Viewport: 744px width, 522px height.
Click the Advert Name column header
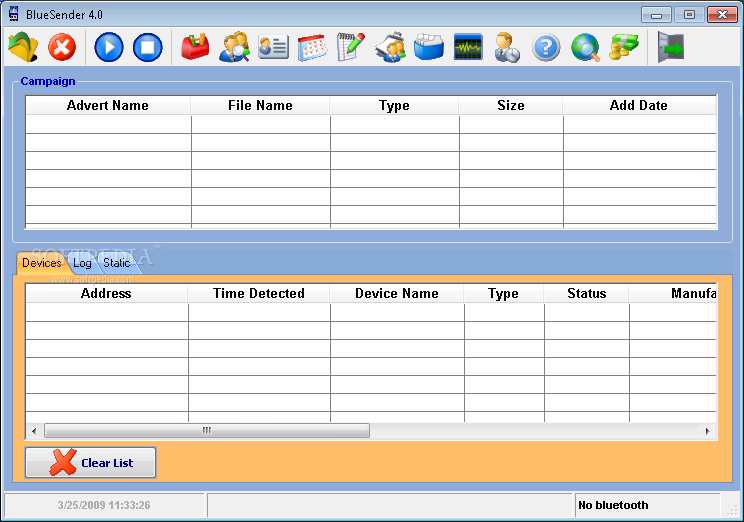pyautogui.click(x=108, y=105)
